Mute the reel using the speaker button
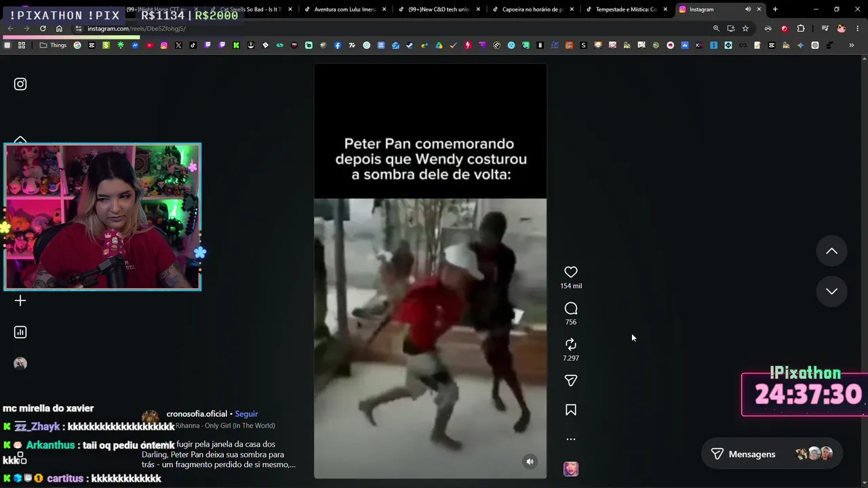The width and height of the screenshot is (868, 488). [x=530, y=462]
